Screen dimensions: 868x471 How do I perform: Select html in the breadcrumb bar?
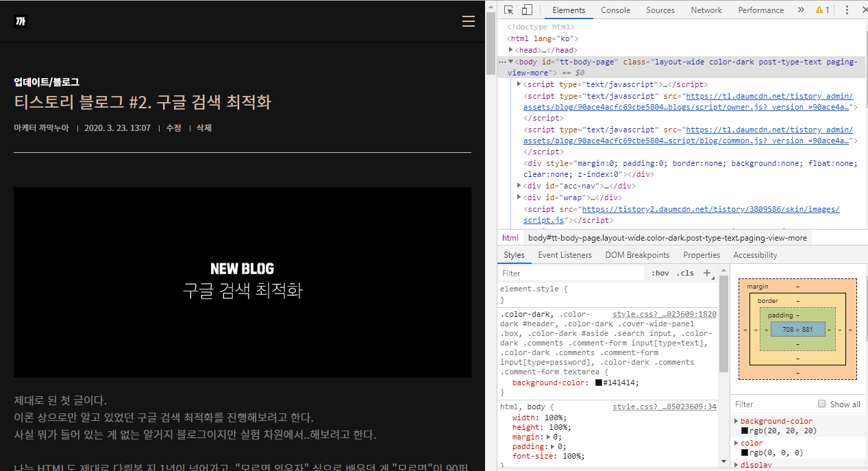point(510,238)
